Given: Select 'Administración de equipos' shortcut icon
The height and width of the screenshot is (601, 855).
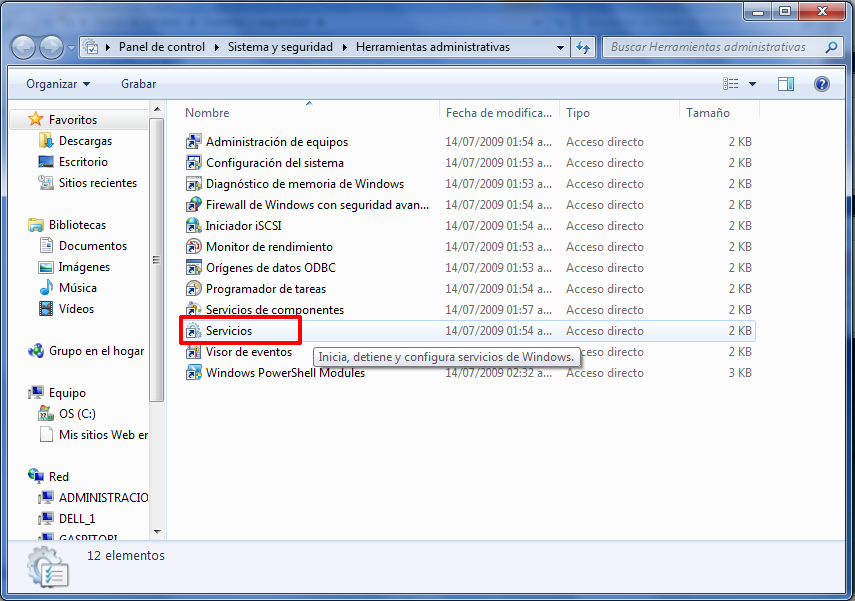Looking at the screenshot, I should (x=194, y=142).
